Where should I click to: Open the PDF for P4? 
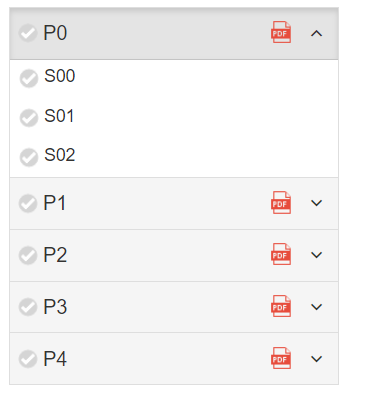pyautogui.click(x=281, y=358)
